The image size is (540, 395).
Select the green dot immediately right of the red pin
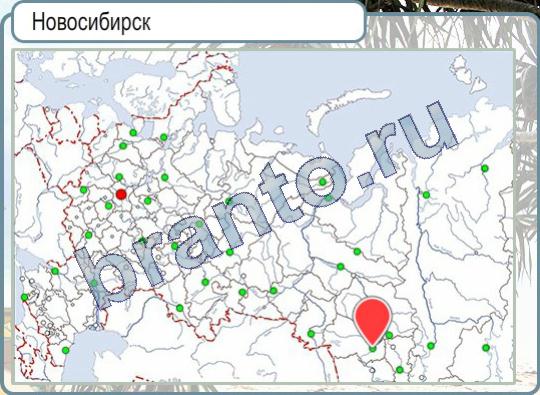389,335
